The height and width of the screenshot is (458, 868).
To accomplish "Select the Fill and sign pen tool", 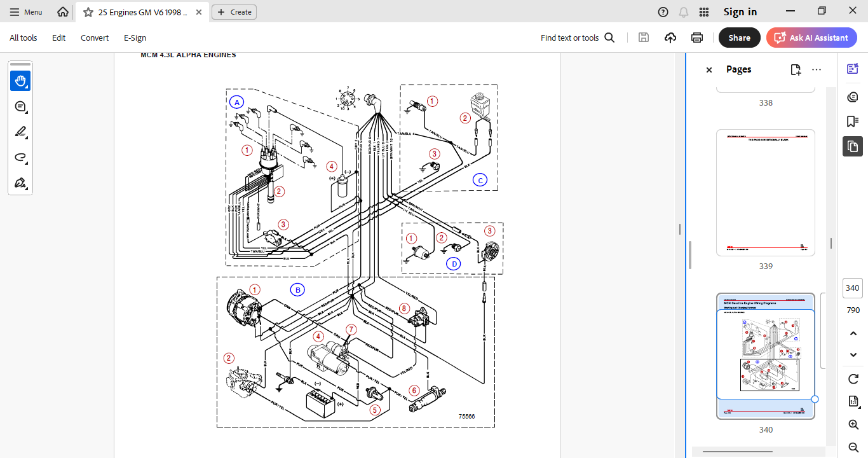I will click(20, 183).
